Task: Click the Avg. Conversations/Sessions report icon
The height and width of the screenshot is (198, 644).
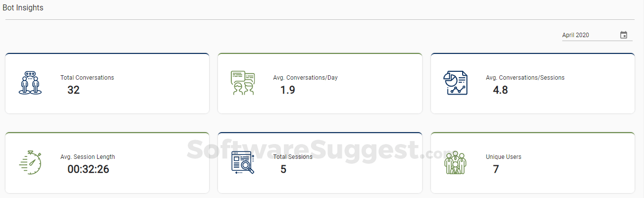Action: point(455,83)
